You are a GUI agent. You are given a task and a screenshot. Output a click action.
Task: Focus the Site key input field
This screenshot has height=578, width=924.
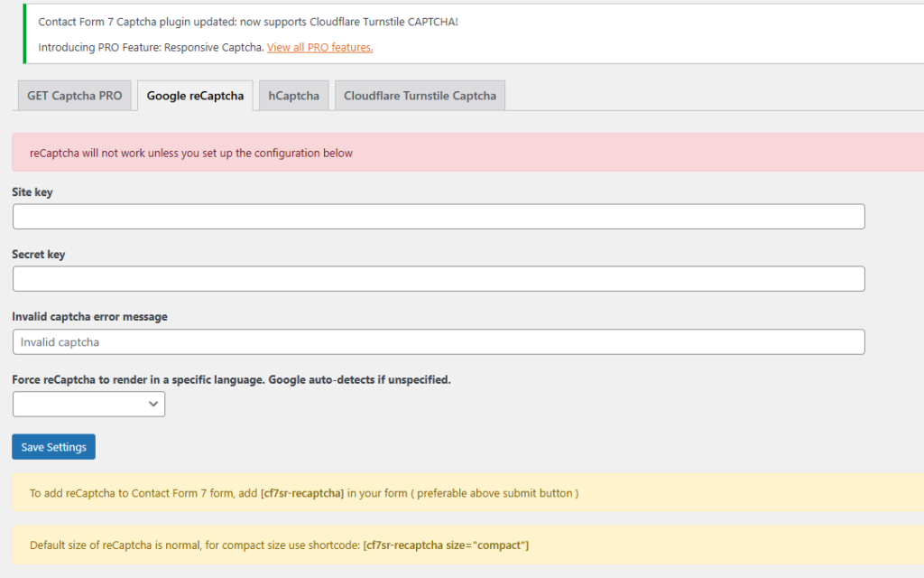coord(439,217)
